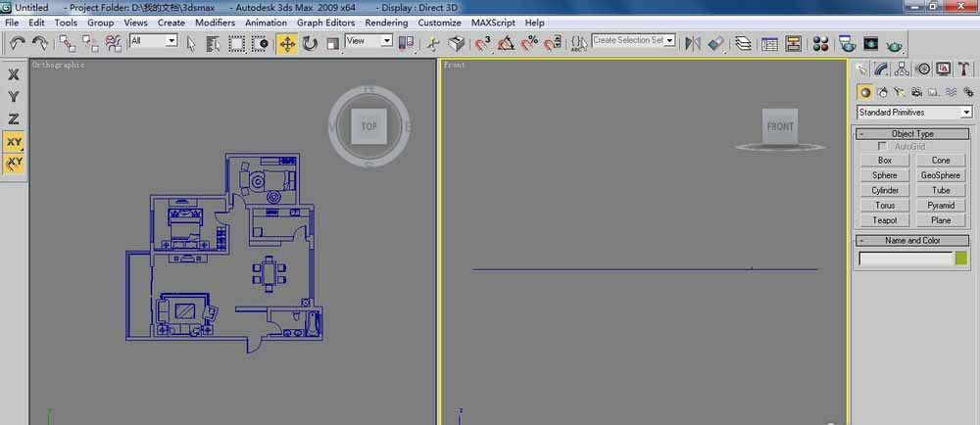Click the Box primitive button

pos(884,161)
